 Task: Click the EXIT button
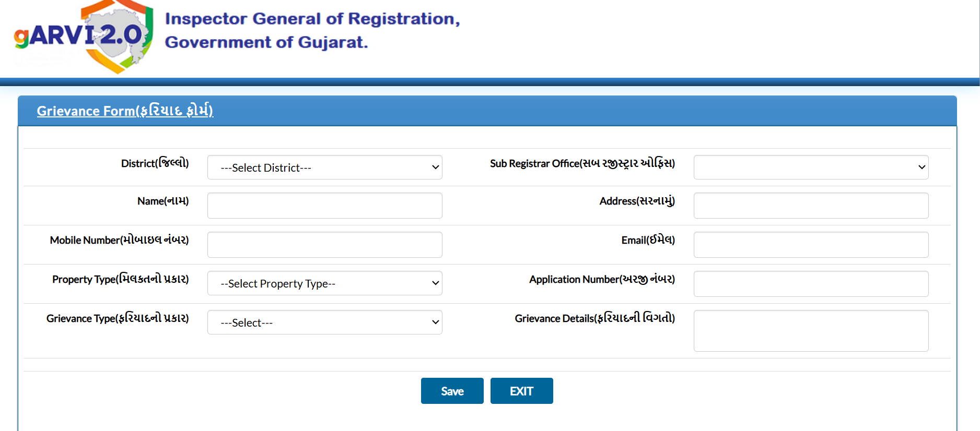521,391
